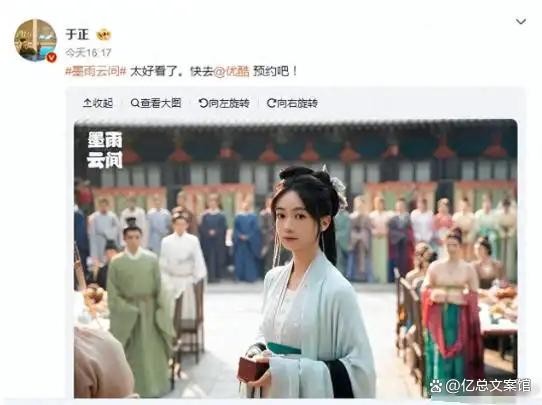Click the membership crown badge icon

tap(104, 35)
